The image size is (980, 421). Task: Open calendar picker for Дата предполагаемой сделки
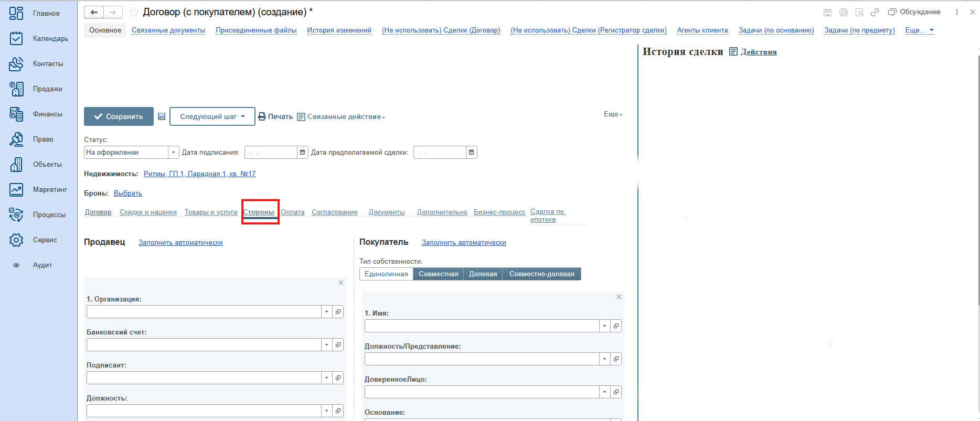pyautogui.click(x=471, y=153)
